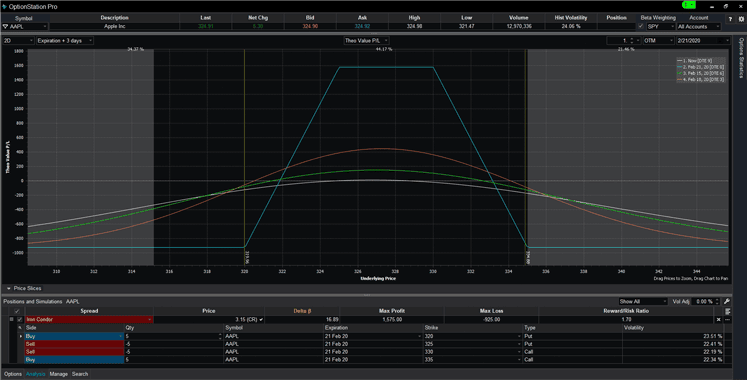Open the help question mark icon
Image resolution: width=747 pixels, height=380 pixels.
point(730,20)
